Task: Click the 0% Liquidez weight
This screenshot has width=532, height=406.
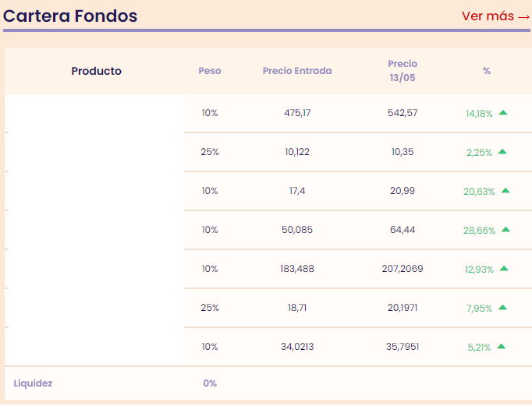Action: (x=210, y=383)
